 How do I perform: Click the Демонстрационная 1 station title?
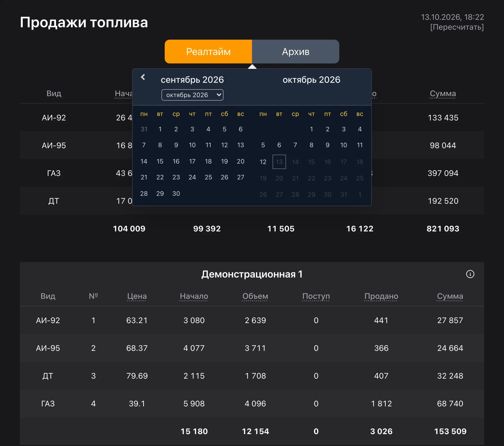click(x=252, y=274)
